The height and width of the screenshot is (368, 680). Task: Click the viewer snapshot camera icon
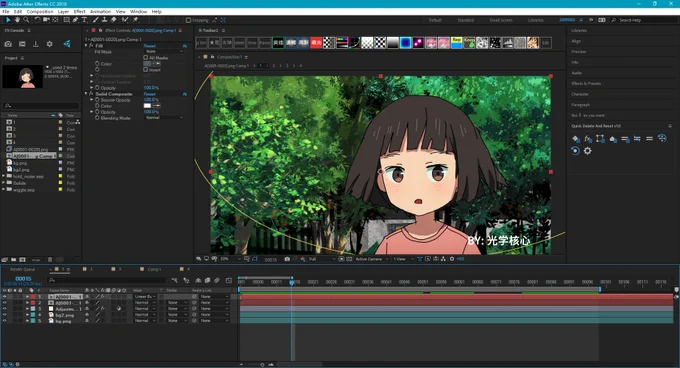coord(287,259)
